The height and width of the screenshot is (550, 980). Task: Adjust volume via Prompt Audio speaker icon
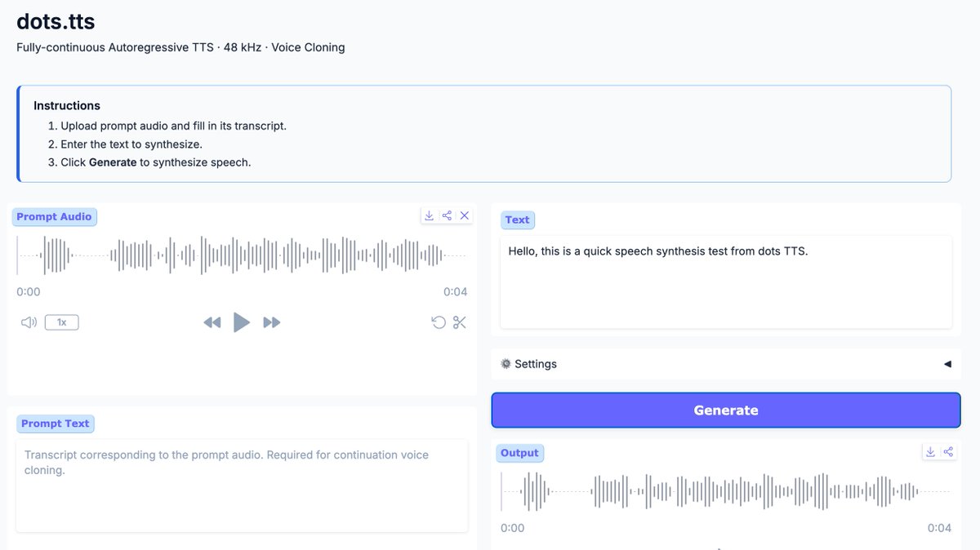(x=29, y=322)
